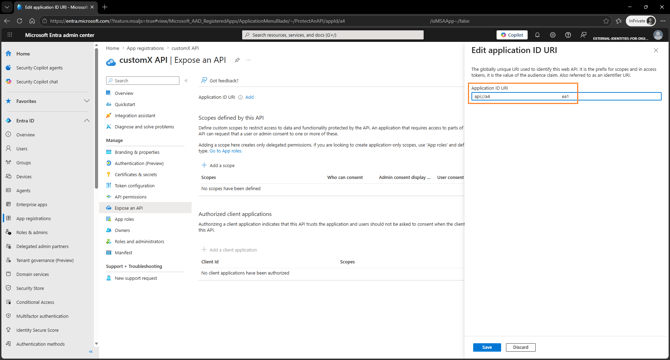Viewport: 670px width, 360px height.
Task: Click the feedback icon in top bar
Action: (x=583, y=35)
